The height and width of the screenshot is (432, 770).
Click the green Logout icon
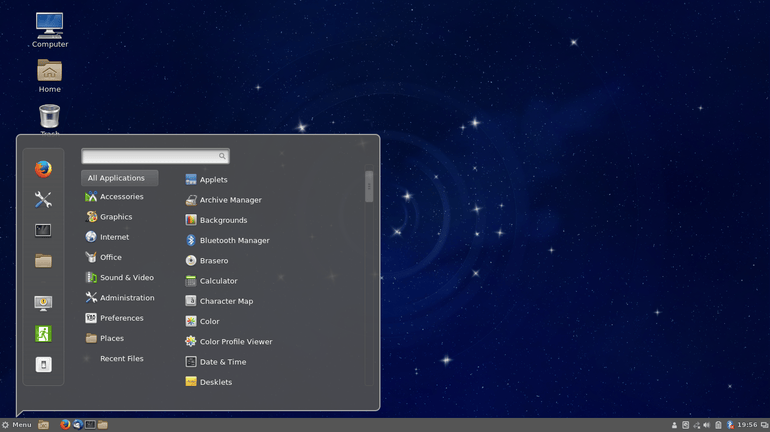43,334
